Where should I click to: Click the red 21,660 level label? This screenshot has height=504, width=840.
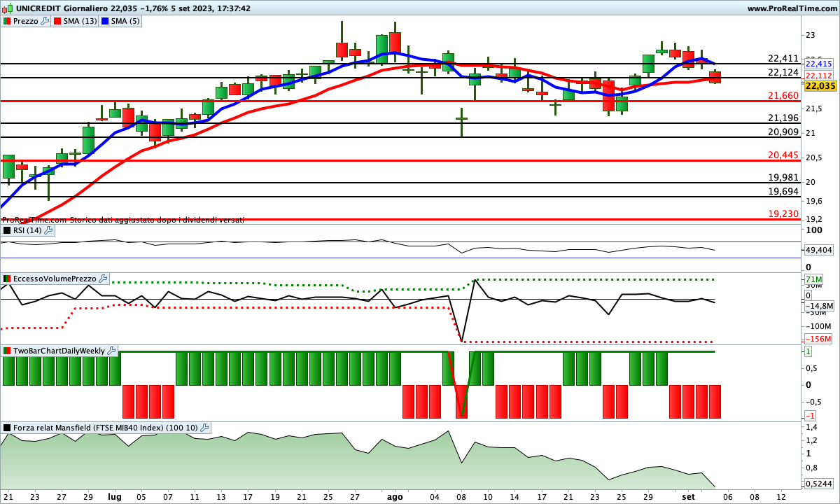783,95
